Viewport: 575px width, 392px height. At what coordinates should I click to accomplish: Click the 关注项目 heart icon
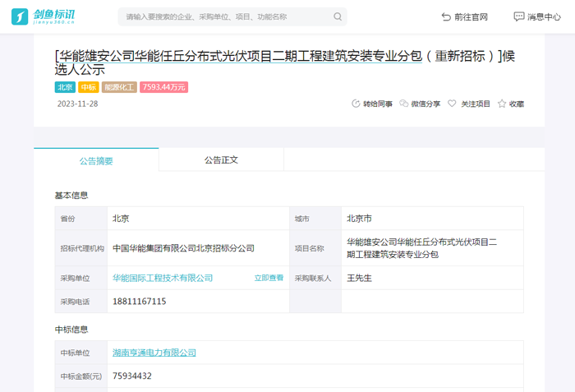pos(452,104)
